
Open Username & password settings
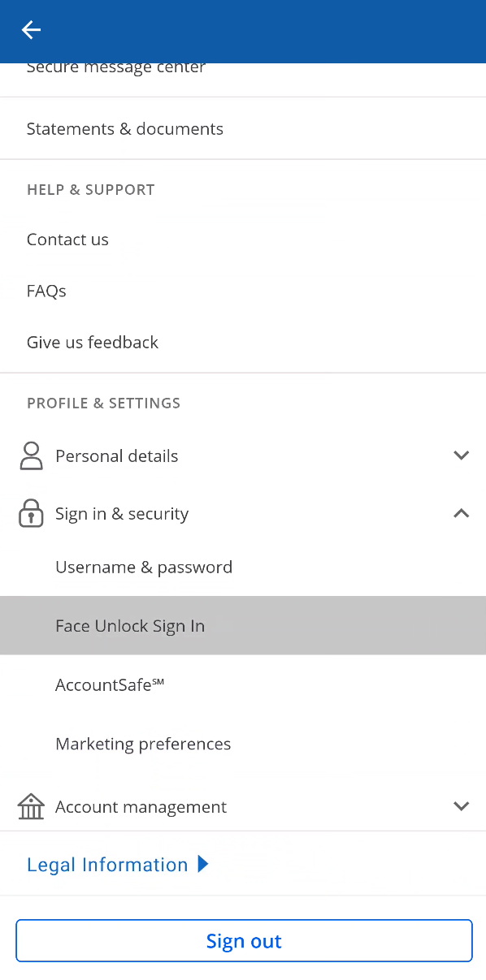coord(144,567)
